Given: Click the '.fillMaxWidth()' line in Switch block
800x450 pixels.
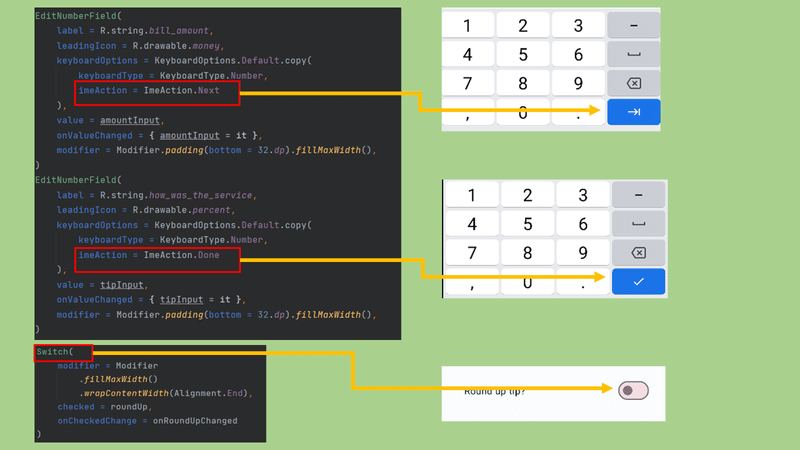Looking at the screenshot, I should pyautogui.click(x=118, y=379).
